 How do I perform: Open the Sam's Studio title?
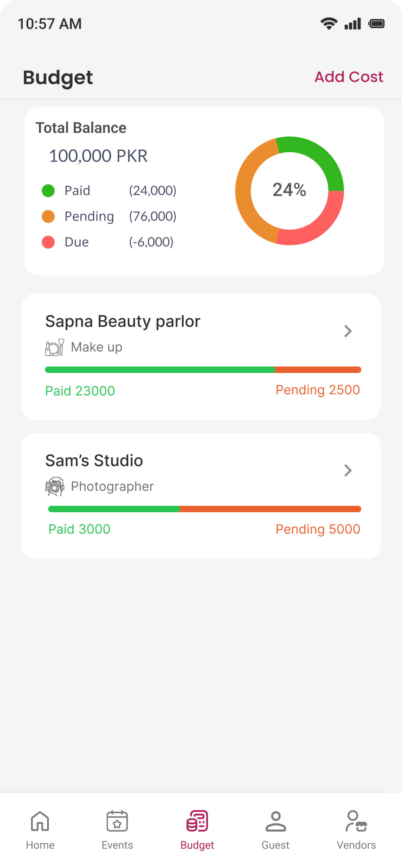click(94, 461)
